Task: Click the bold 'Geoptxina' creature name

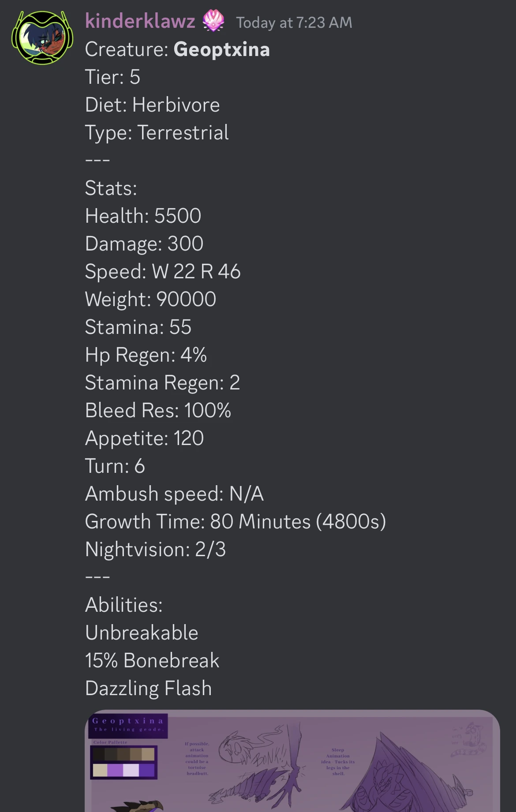Action: pyautogui.click(x=221, y=49)
